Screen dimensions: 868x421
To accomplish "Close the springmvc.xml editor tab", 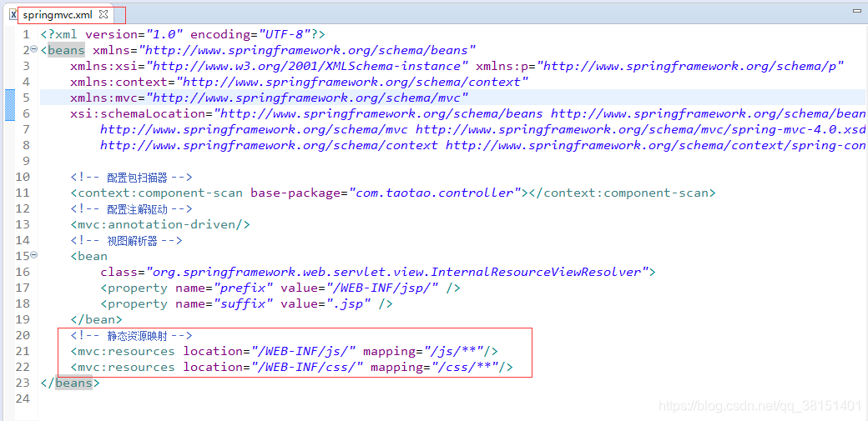I will [103, 14].
